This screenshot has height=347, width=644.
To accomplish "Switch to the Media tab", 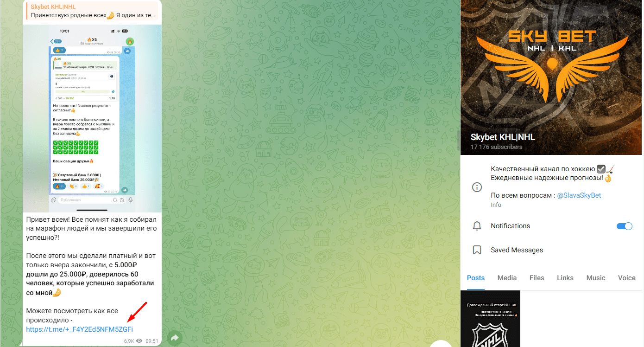I will (x=507, y=278).
